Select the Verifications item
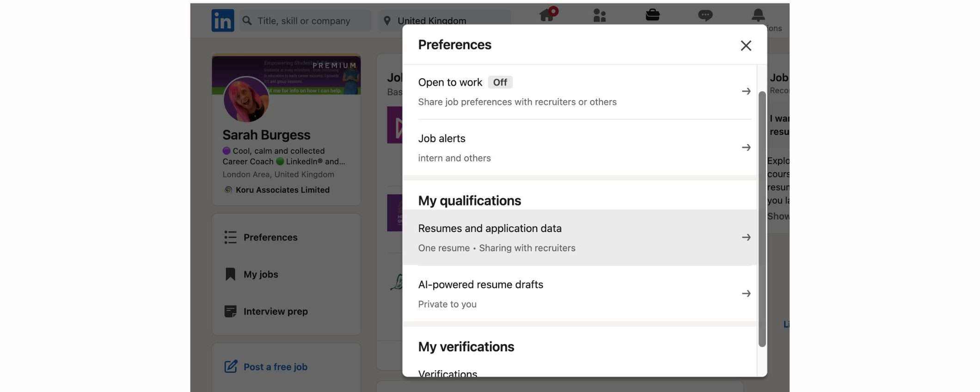The width and height of the screenshot is (980, 392). point(447,373)
